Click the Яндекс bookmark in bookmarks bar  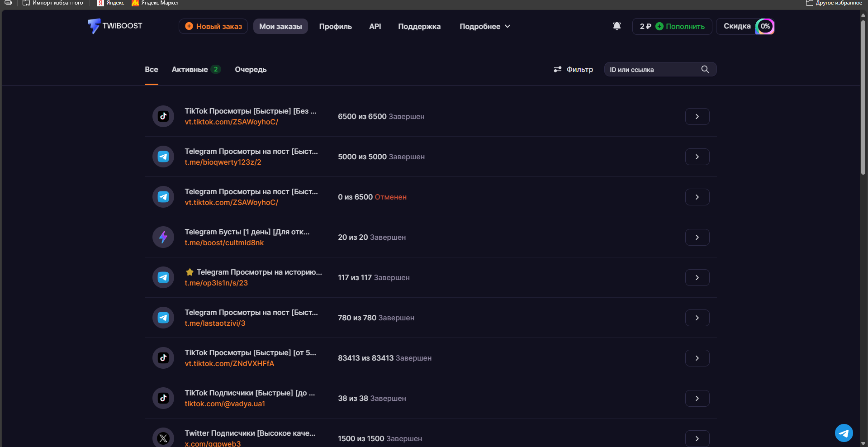(110, 3)
